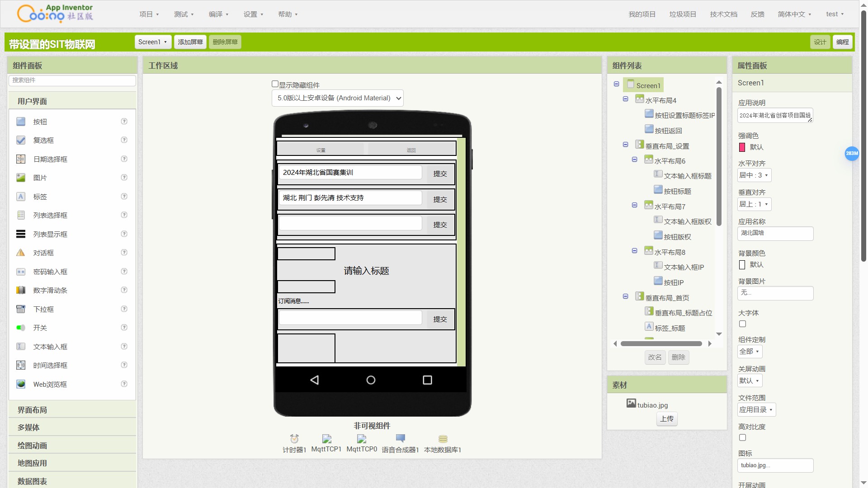Viewport: 868px width, 488px height.
Task: Select 语音合成器1 non-visible component icon
Action: click(x=400, y=439)
